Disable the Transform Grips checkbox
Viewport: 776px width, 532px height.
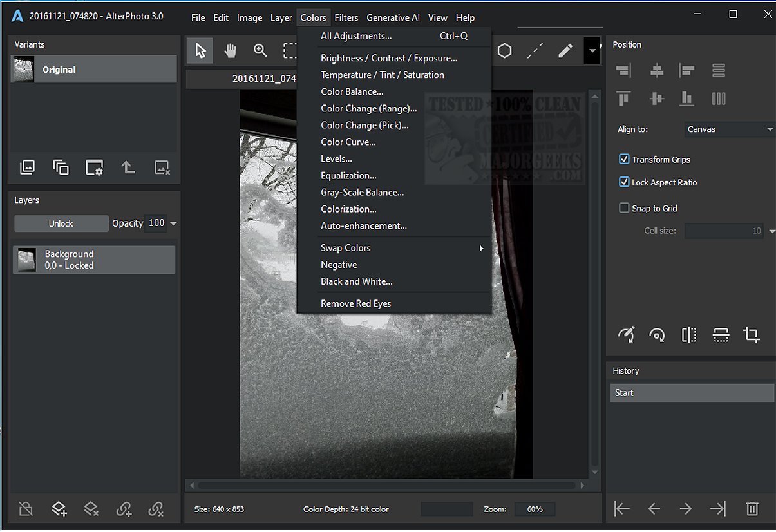624,159
